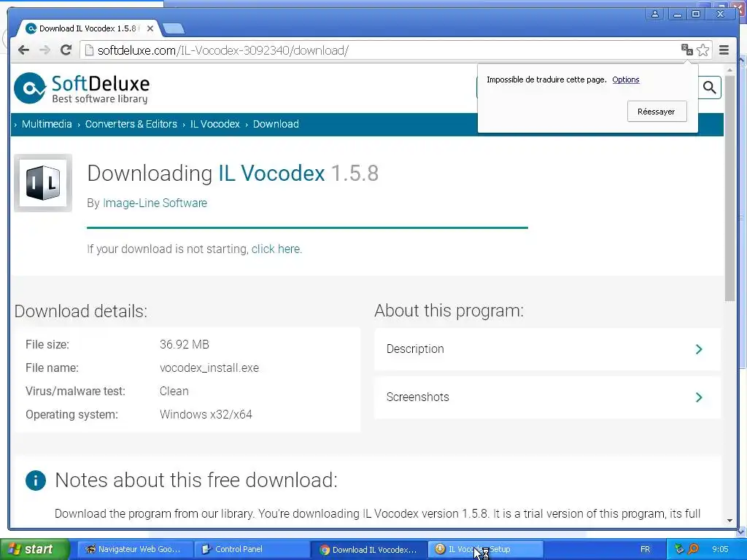Image resolution: width=747 pixels, height=560 pixels.
Task: Click the Description chevron arrow
Action: point(699,349)
